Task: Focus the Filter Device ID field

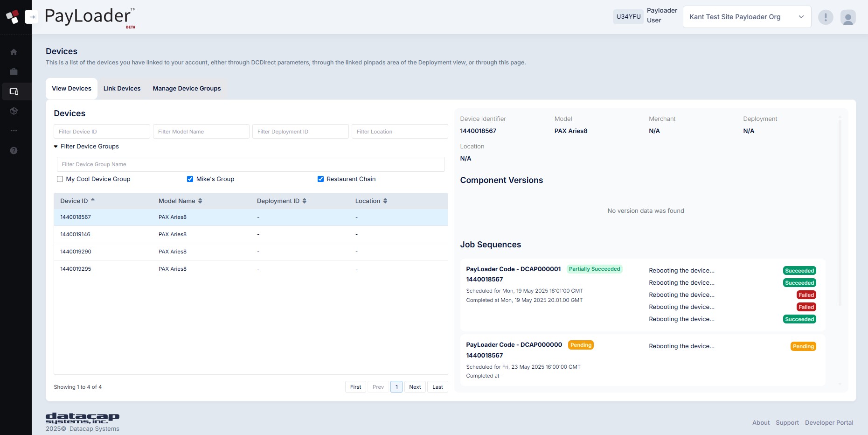Action: point(102,132)
